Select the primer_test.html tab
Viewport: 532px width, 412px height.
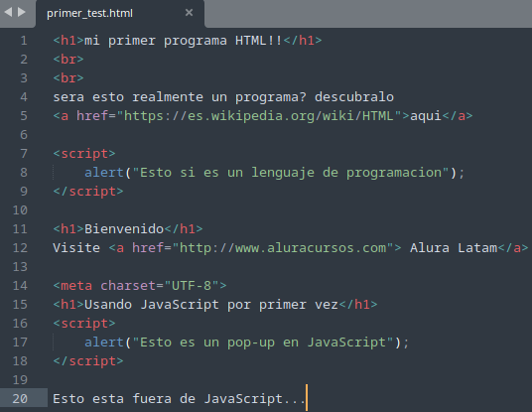pos(120,14)
